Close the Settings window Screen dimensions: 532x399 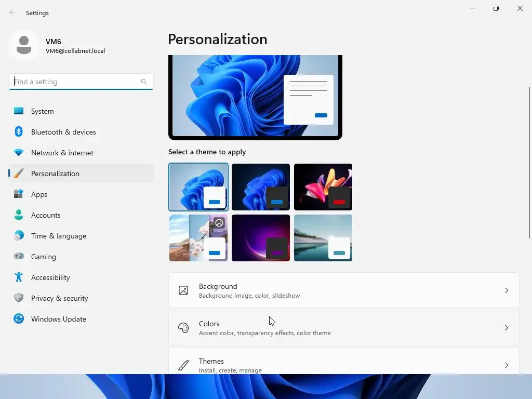[x=520, y=8]
